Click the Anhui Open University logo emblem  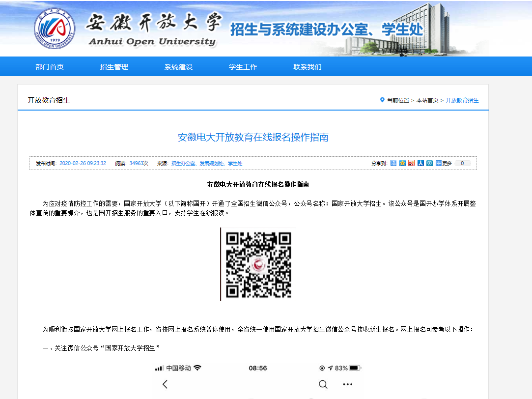[55, 28]
